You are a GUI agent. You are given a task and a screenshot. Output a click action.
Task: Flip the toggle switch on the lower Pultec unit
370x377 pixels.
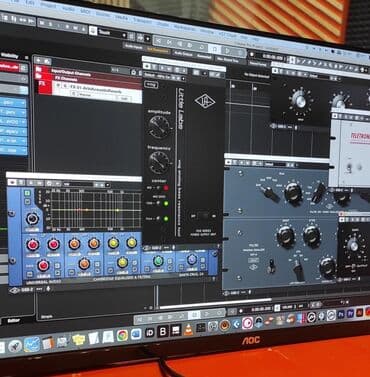271,267
